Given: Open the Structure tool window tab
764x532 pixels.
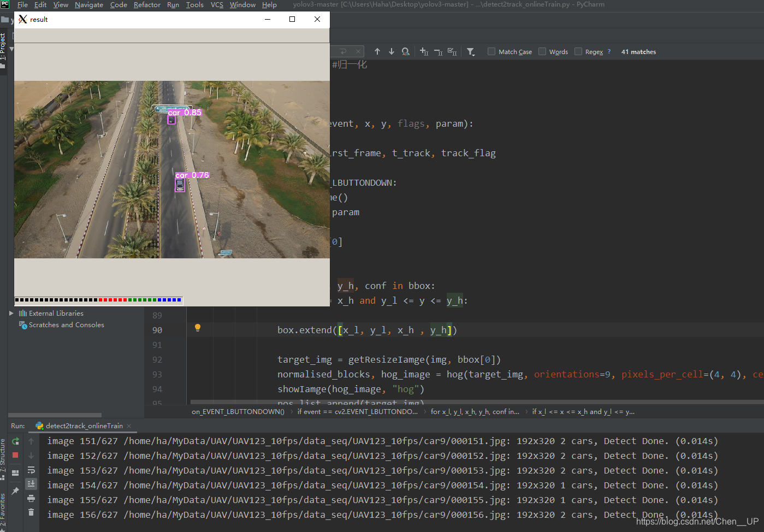Looking at the screenshot, I should (3, 459).
